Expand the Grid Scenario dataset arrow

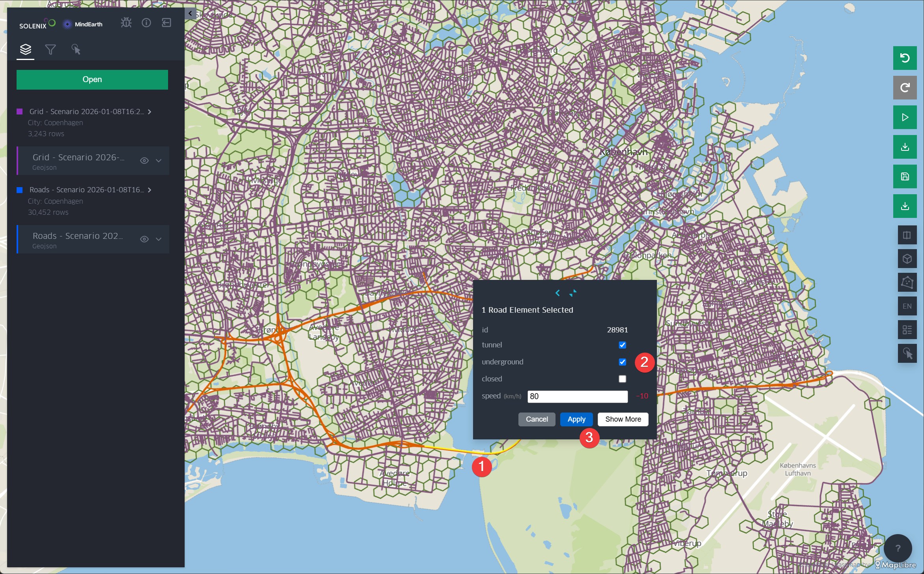(150, 112)
